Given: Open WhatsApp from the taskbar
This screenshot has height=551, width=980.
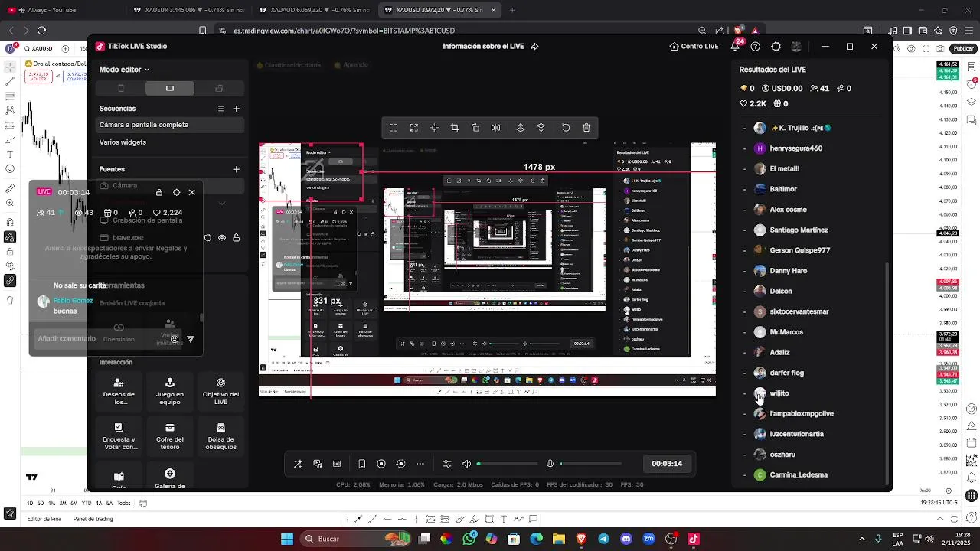Looking at the screenshot, I should point(469,539).
